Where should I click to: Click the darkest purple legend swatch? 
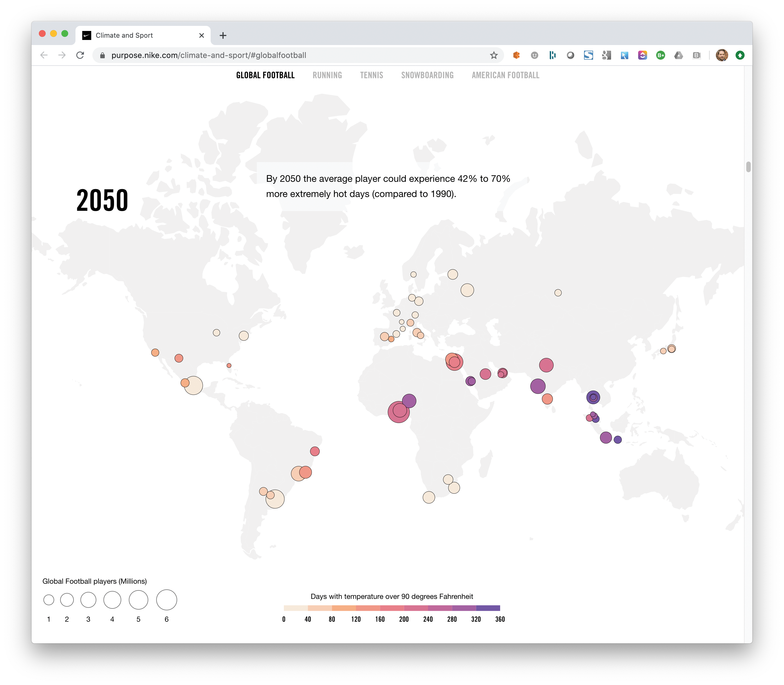[488, 608]
